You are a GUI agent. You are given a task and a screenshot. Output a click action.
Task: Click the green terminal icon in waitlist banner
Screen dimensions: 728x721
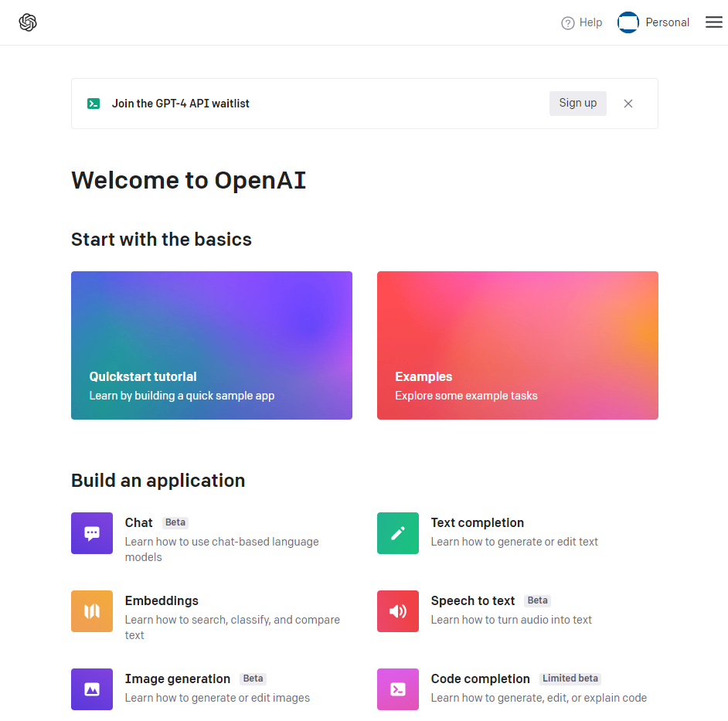point(94,104)
